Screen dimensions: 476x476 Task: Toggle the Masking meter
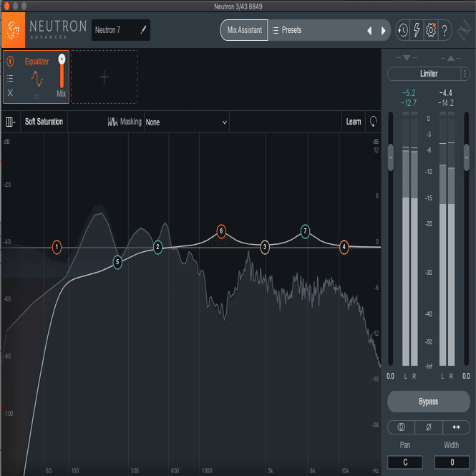(125, 122)
